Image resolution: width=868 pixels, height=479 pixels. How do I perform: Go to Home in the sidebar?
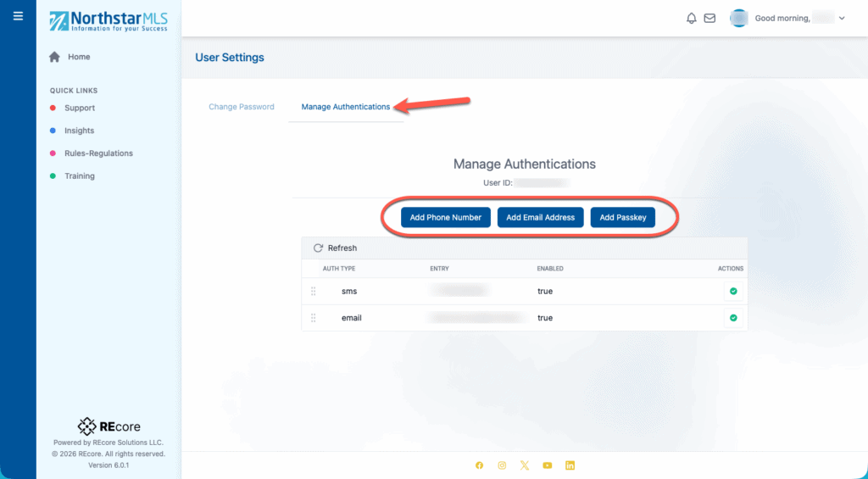(79, 57)
